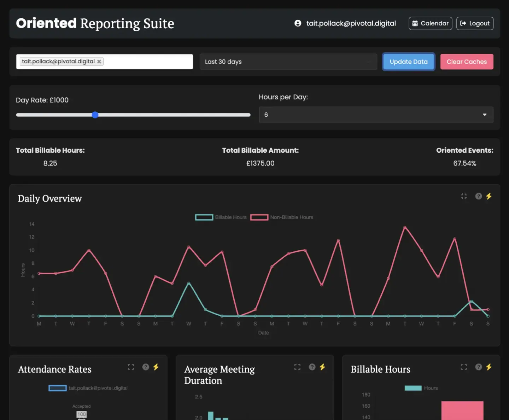The width and height of the screenshot is (509, 420).
Task: Click the Daily Overview heading
Action: coord(50,199)
